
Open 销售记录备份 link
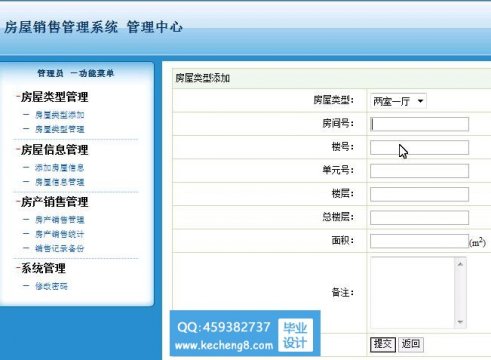[60, 248]
